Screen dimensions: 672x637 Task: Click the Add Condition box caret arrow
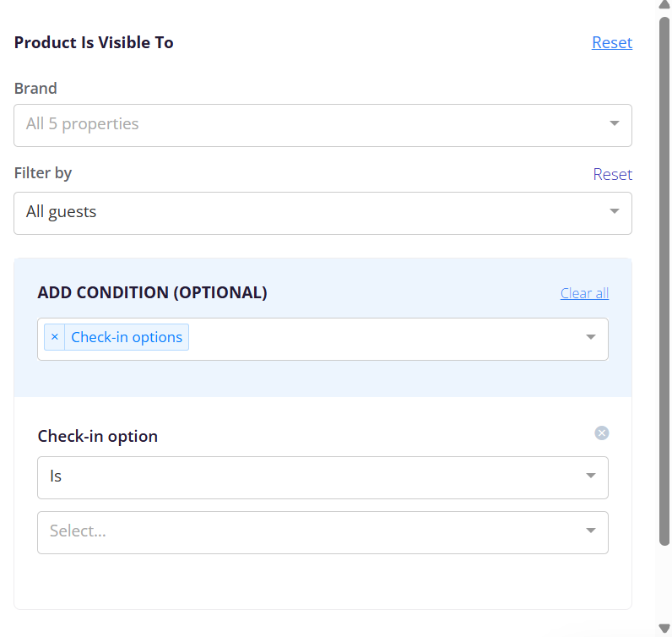pyautogui.click(x=591, y=337)
